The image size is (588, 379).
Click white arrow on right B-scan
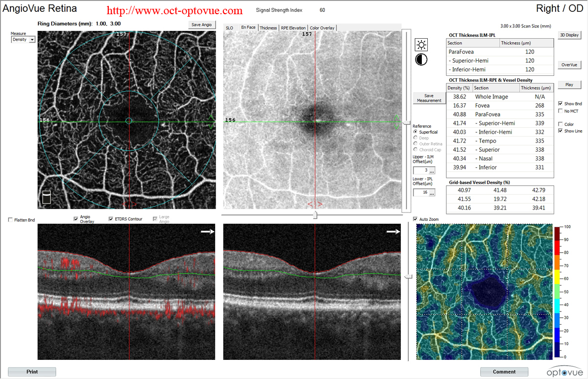[393, 233]
